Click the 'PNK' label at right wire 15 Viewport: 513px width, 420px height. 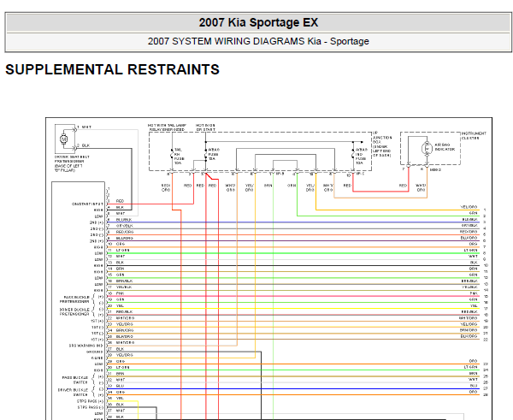point(474,293)
